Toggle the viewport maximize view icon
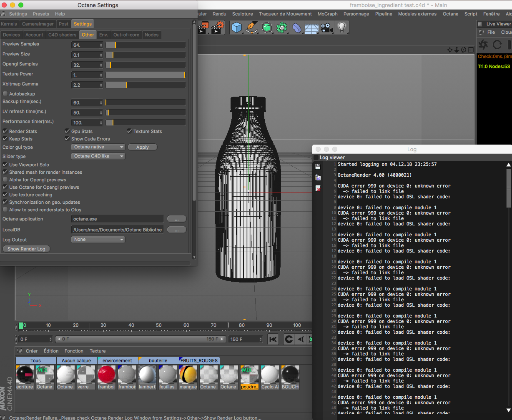This screenshot has height=420, width=512. click(x=470, y=50)
